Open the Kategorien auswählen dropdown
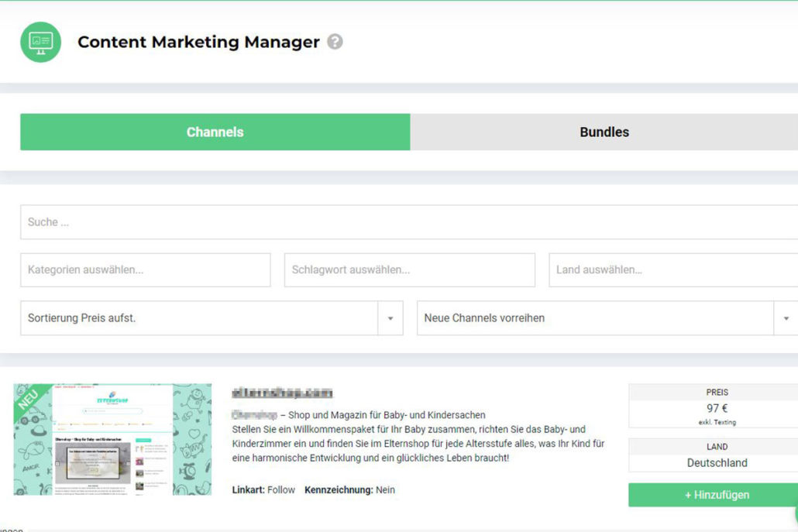Image resolution: width=798 pixels, height=532 pixels. point(145,269)
